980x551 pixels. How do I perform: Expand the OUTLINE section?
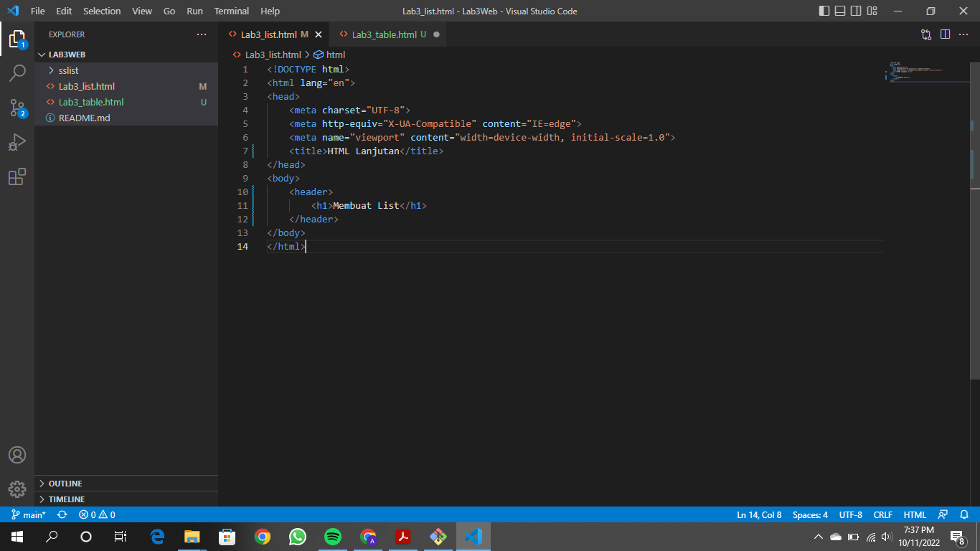126,484
